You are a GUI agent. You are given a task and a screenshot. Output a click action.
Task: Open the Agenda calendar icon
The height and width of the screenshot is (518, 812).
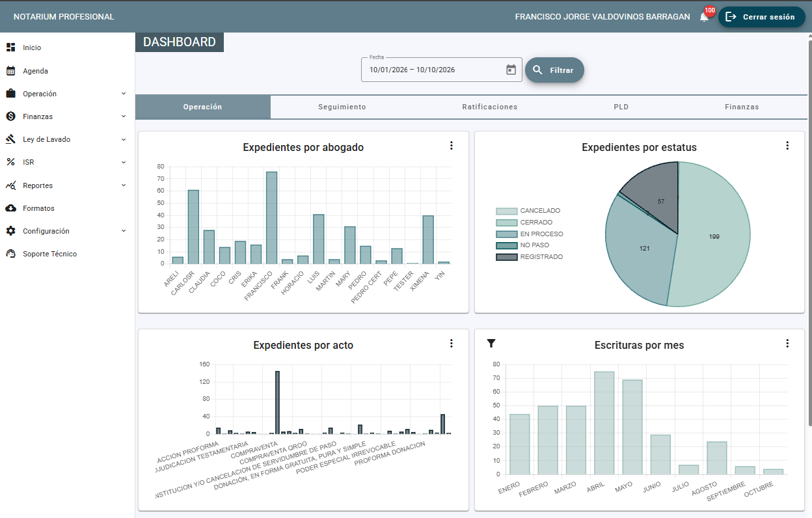(x=10, y=71)
